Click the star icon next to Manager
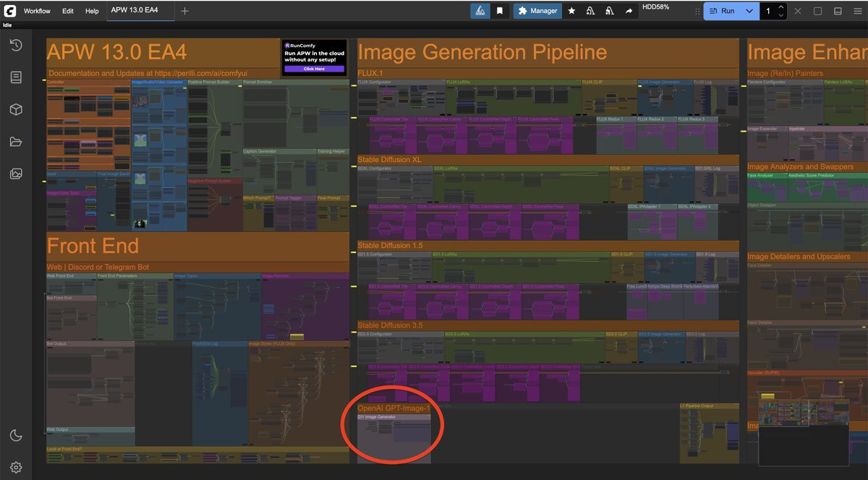 click(x=571, y=11)
